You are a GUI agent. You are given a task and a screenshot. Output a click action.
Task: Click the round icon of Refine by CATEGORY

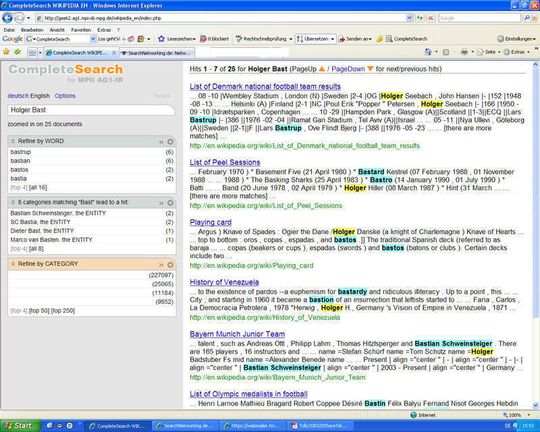tap(170, 265)
